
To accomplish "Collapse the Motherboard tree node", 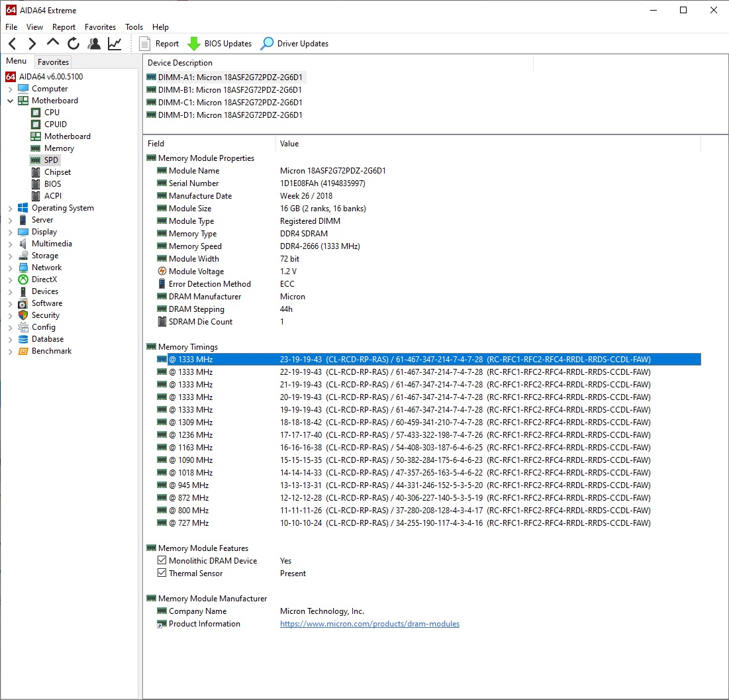I will coord(10,101).
